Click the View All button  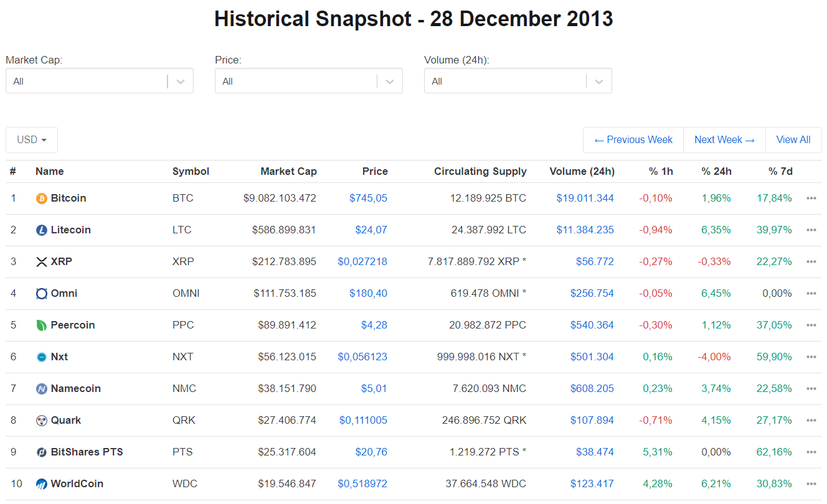click(x=793, y=140)
